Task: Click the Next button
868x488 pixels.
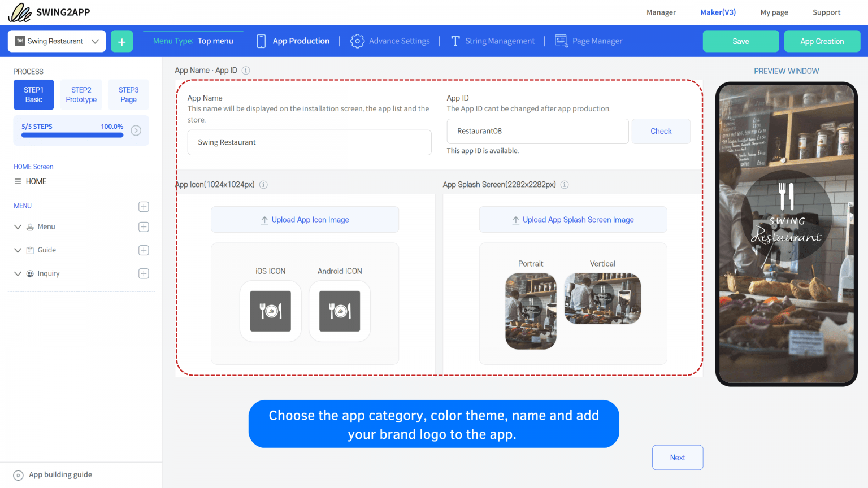Action: 677,457
